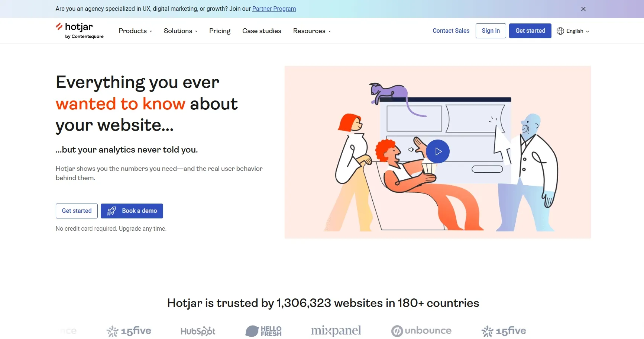Image resolution: width=644 pixels, height=339 pixels.
Task: Click the blue Get started header button
Action: coord(530,31)
